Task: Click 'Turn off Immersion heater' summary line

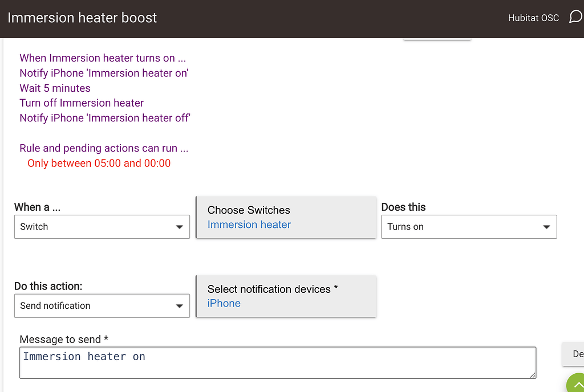Action: (82, 103)
